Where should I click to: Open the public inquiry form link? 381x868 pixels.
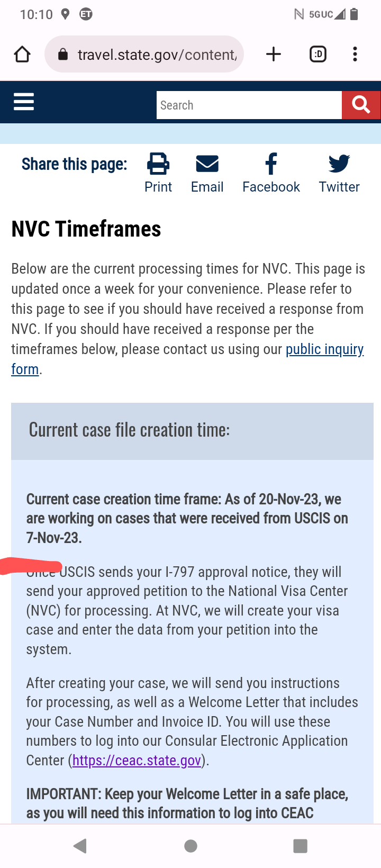187,359
